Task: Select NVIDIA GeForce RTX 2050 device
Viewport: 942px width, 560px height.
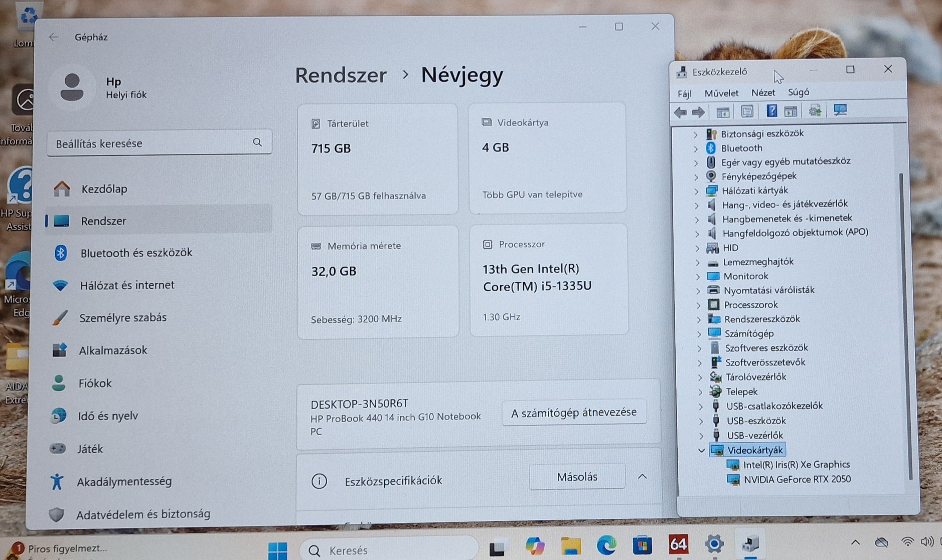Action: [x=797, y=479]
